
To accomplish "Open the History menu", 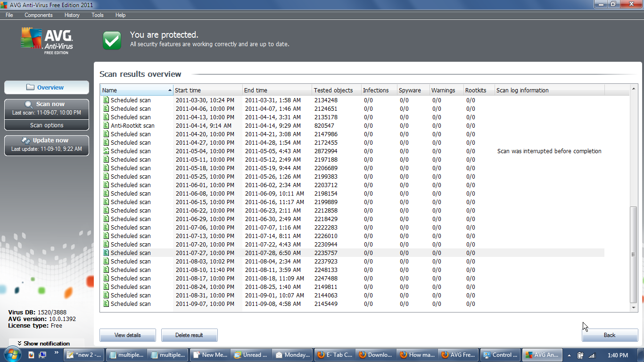I will tap(72, 15).
